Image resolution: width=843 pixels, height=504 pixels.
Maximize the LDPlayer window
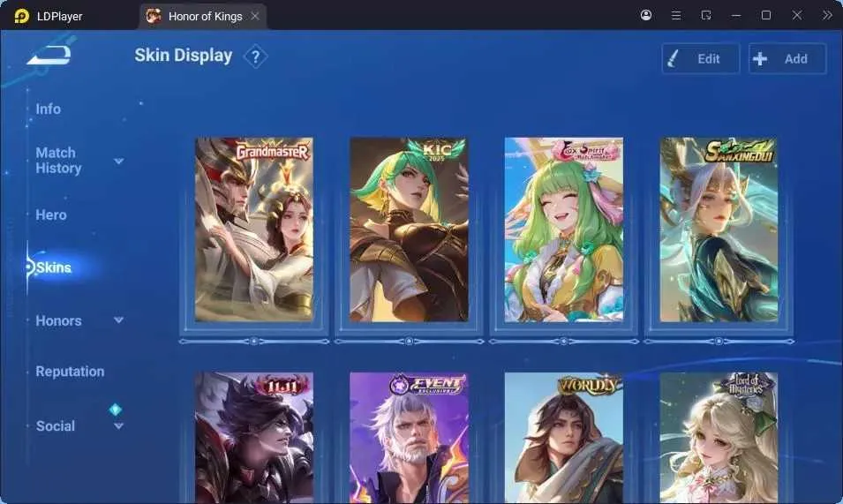[x=766, y=15]
